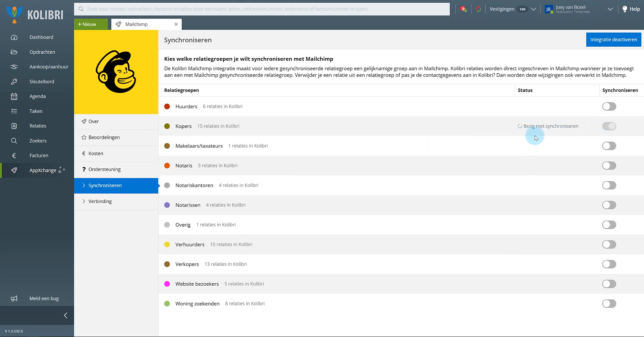Click the red Huurders color dot
This screenshot has width=644, height=337.
pyautogui.click(x=167, y=107)
